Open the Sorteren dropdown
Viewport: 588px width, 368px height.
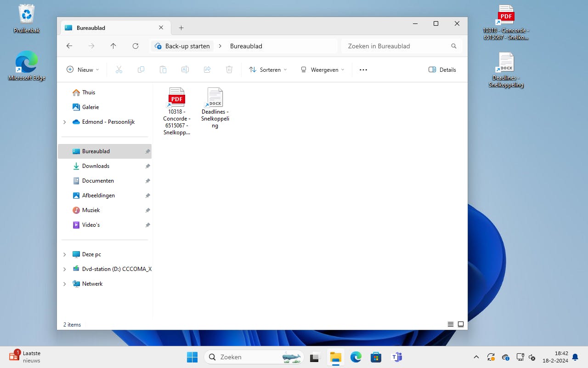coord(268,69)
